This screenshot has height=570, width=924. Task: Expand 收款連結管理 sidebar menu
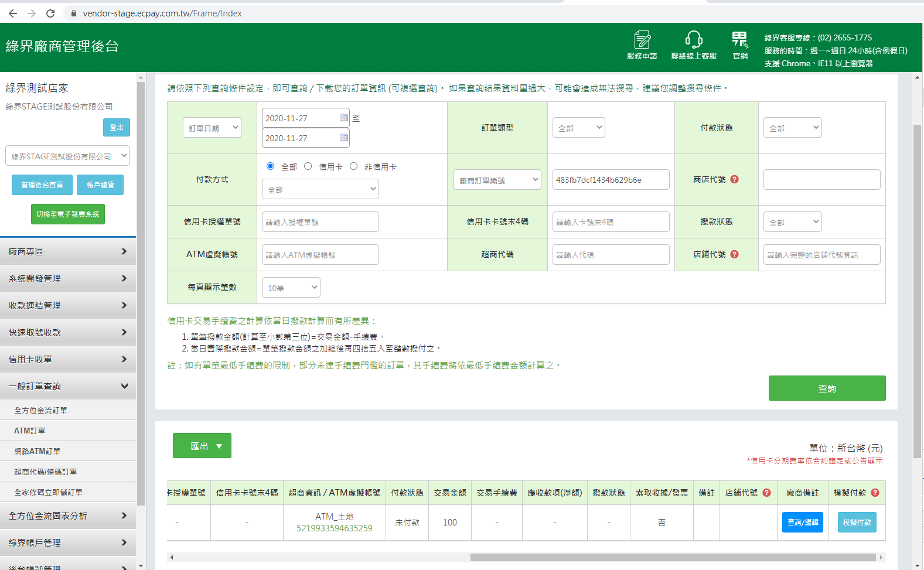coord(68,305)
